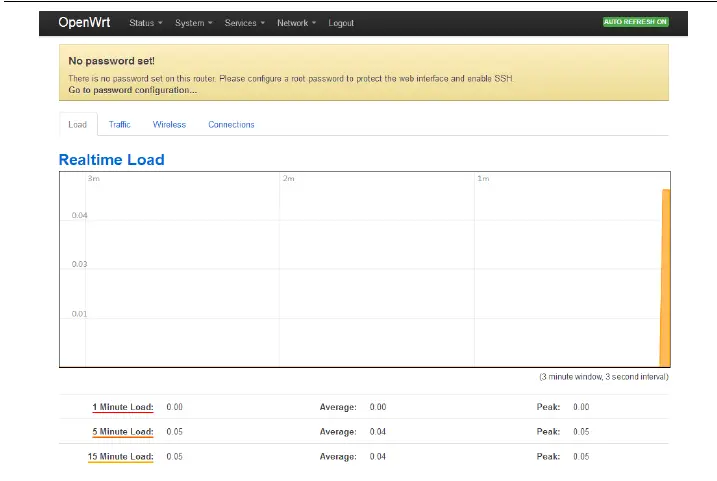Select the Load tab
Image resolution: width=717 pixels, height=481 pixels.
coord(78,125)
